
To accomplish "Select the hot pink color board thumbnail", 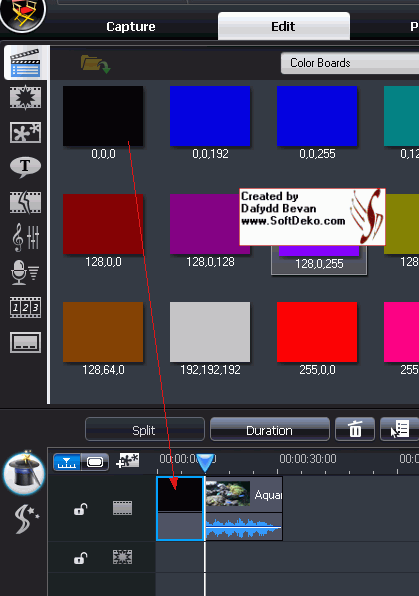I will [x=402, y=332].
